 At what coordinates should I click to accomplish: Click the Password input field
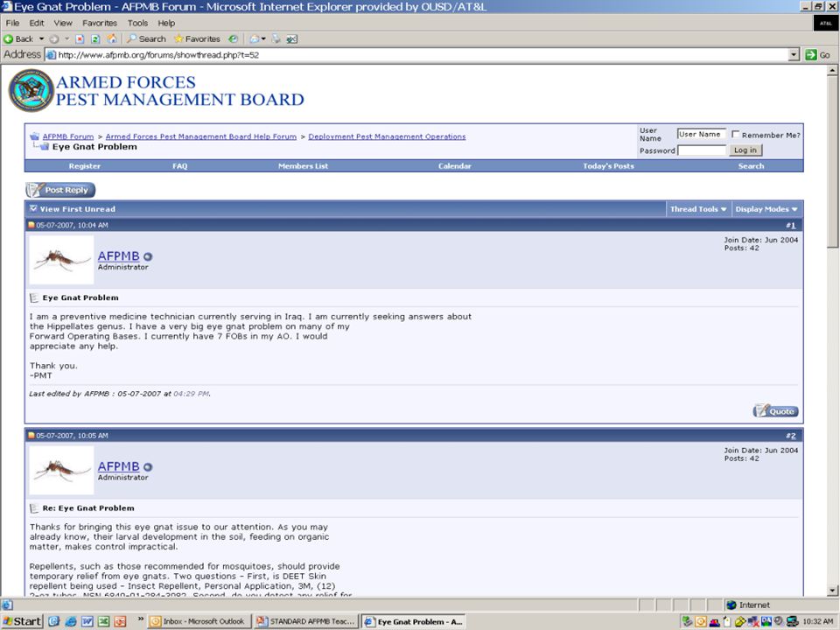(701, 150)
